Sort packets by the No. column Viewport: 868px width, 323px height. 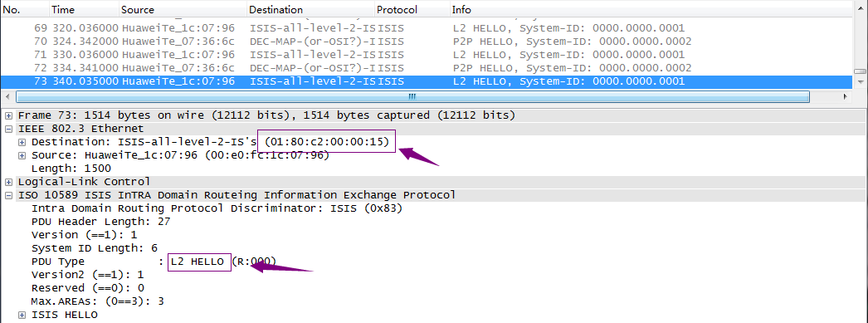click(24, 9)
